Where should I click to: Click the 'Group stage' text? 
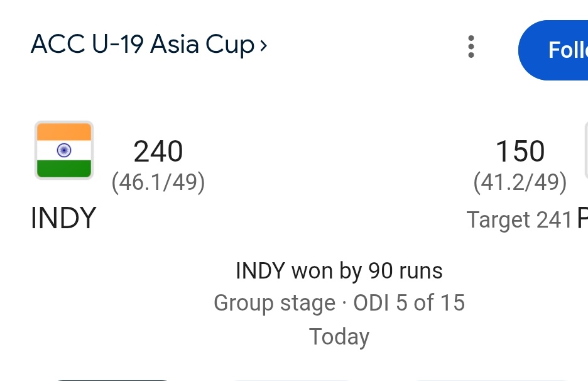coord(275,303)
